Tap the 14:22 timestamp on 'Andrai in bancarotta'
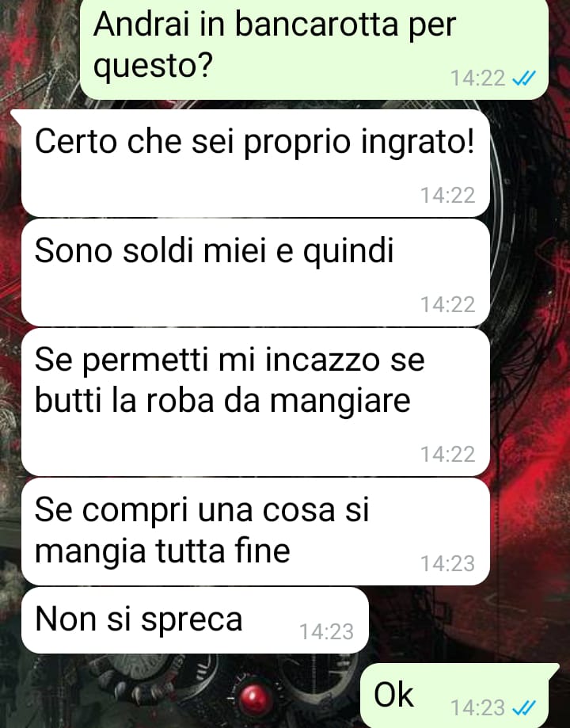This screenshot has width=570, height=728. (477, 78)
